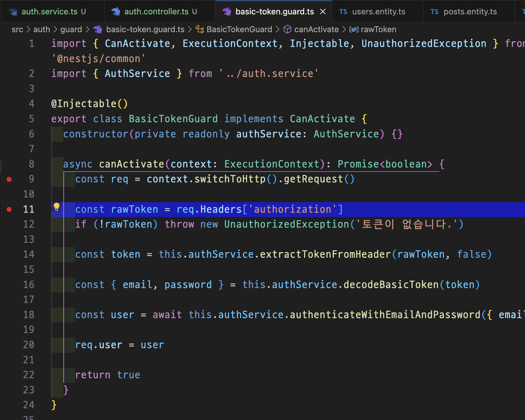Click getRequest on line 9
Screen dimensions: 525x420
[x=313, y=179]
